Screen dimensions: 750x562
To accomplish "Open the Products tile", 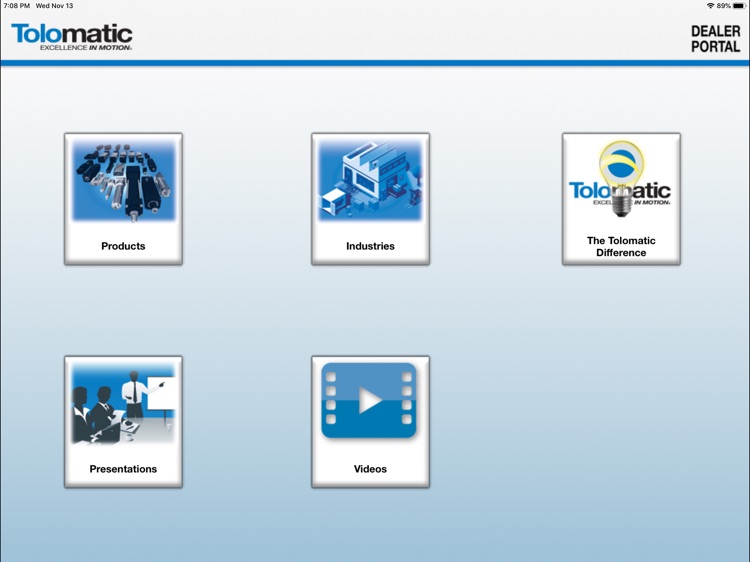I will point(123,198).
